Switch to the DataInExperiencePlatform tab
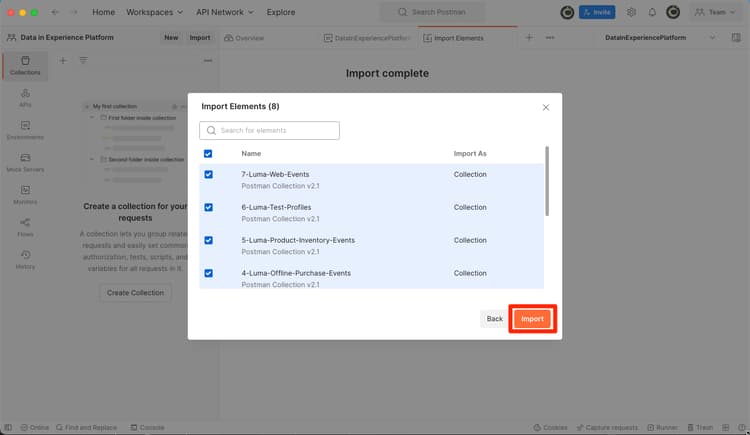The width and height of the screenshot is (750, 435). (367, 38)
